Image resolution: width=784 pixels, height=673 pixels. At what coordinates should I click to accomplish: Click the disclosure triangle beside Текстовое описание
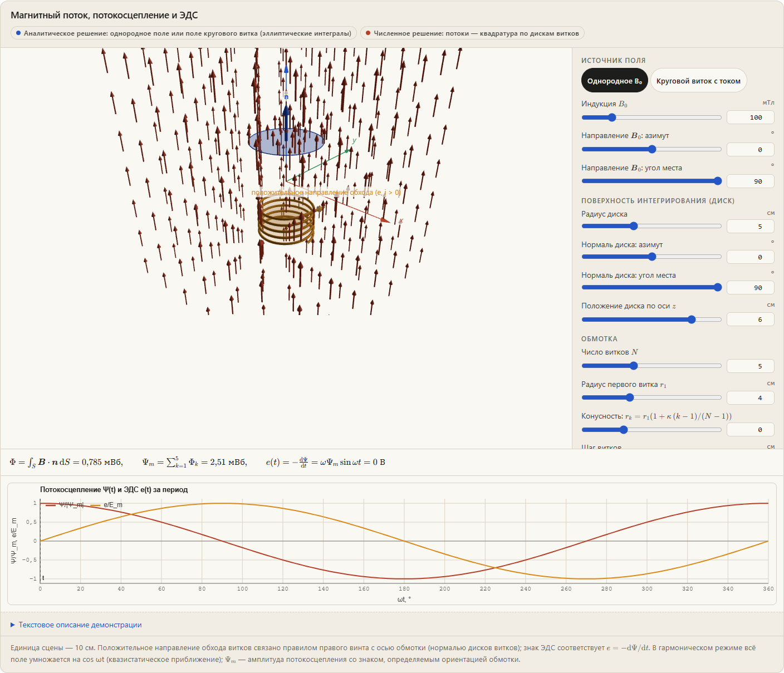coord(13,625)
